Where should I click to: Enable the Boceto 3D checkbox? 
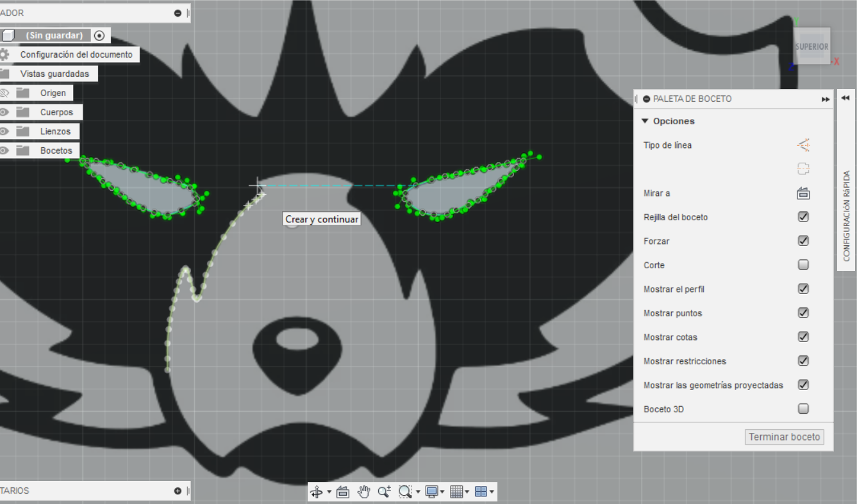tap(803, 409)
